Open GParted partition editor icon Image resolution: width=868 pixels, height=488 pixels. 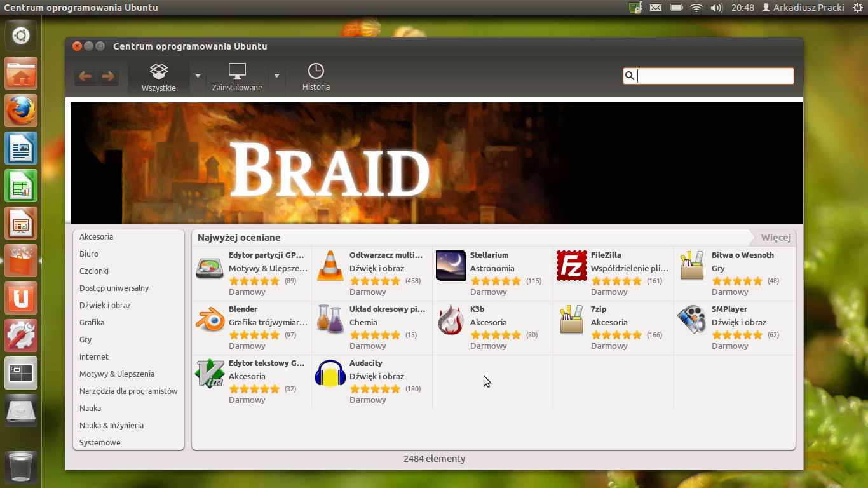[208, 268]
